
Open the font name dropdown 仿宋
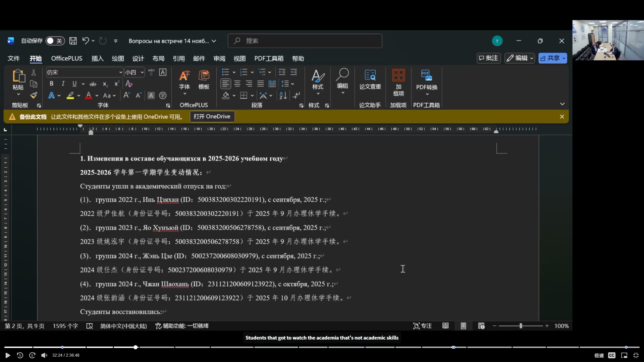click(x=120, y=72)
